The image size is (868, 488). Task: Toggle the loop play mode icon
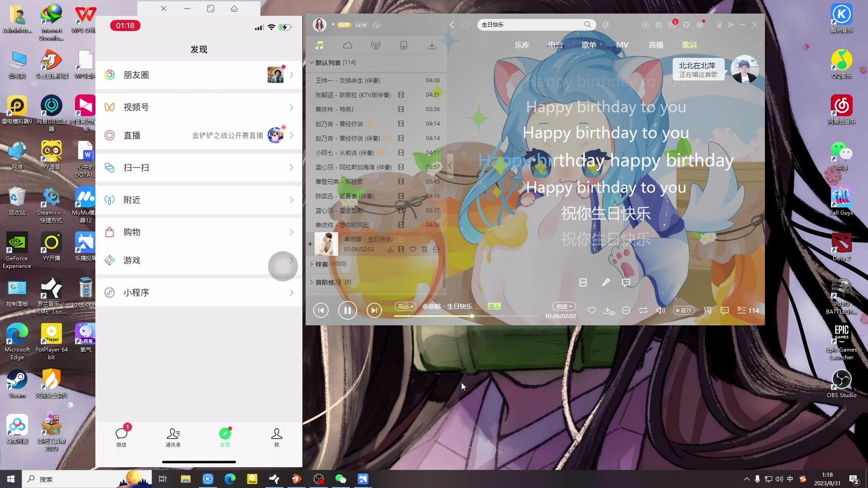coord(643,310)
